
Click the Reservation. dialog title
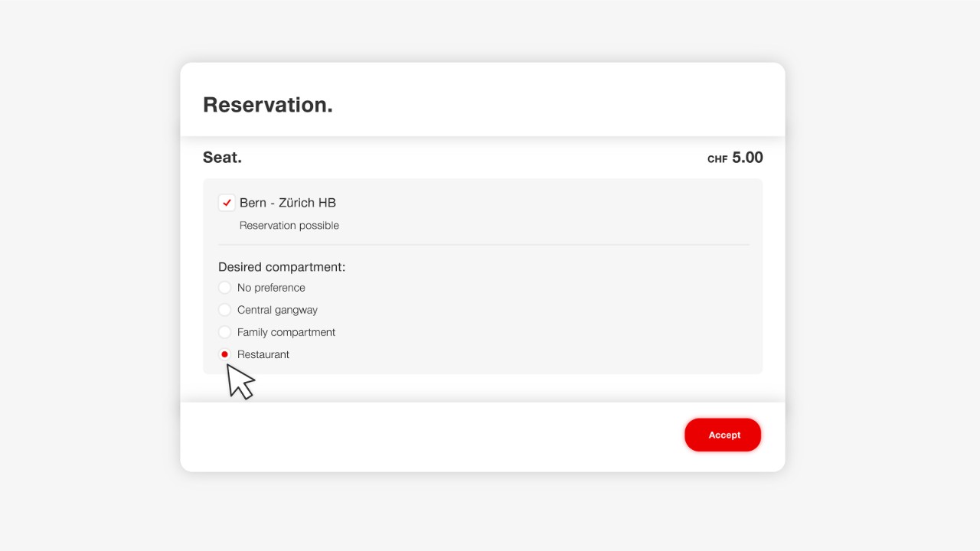pyautogui.click(x=267, y=104)
